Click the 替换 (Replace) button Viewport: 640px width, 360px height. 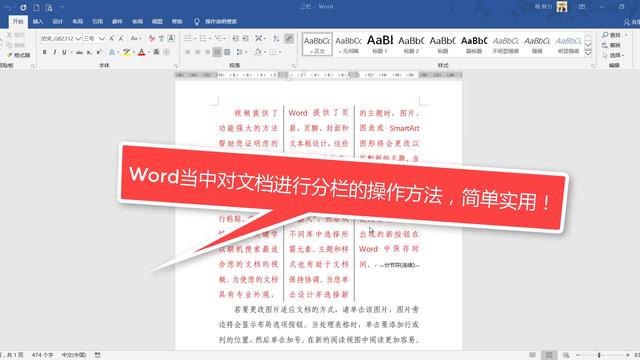click(x=612, y=45)
